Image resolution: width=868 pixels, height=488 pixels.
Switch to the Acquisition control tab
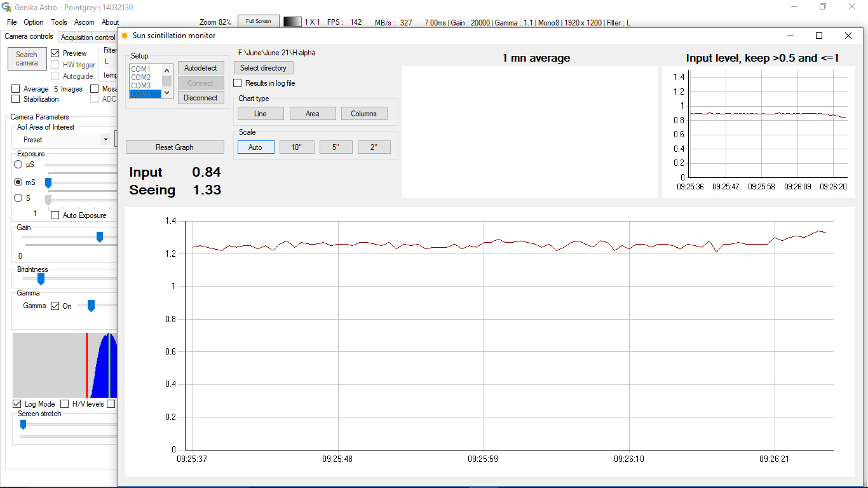pos(88,37)
